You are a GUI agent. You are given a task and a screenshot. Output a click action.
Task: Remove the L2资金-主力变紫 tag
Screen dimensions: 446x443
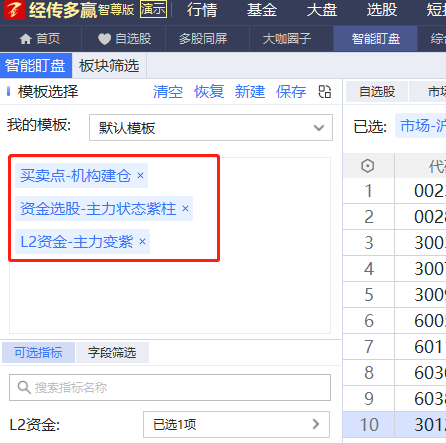142,241
